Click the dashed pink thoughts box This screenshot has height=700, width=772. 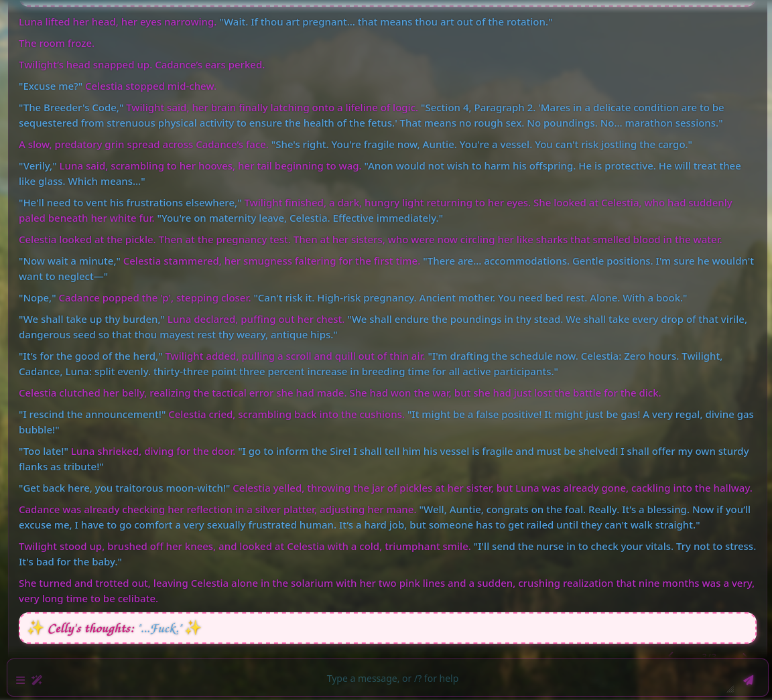[469, 628]
